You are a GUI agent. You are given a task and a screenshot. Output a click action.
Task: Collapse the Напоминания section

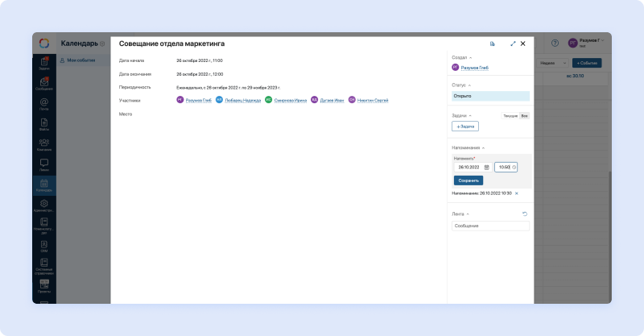484,148
